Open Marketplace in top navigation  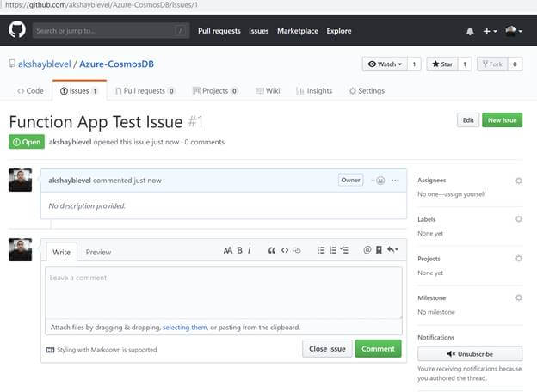[x=298, y=31]
